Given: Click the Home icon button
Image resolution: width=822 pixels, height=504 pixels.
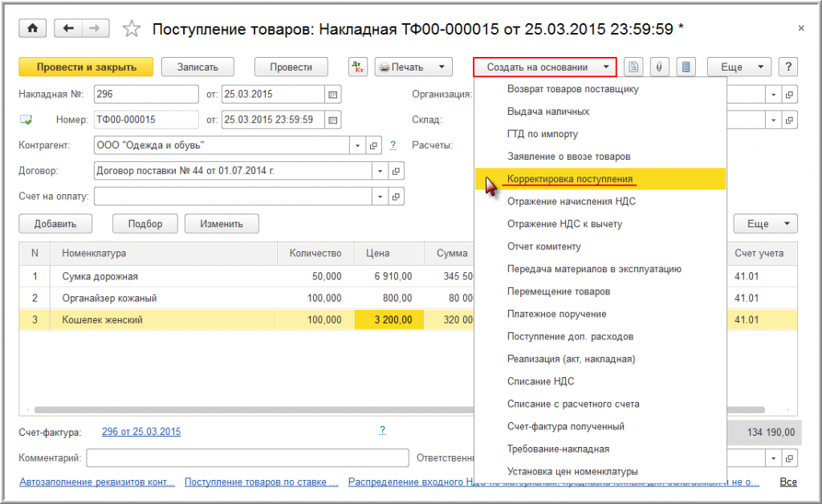Looking at the screenshot, I should click(x=33, y=29).
